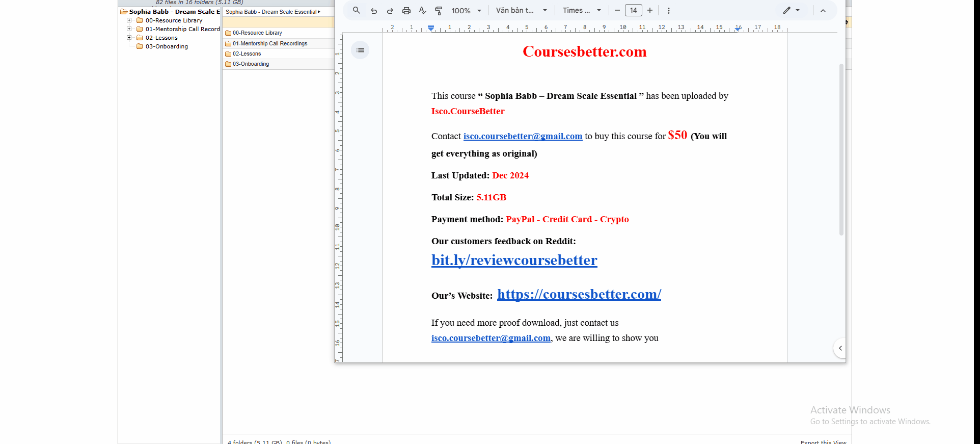Run the spelling and grammar check icon

(x=422, y=11)
